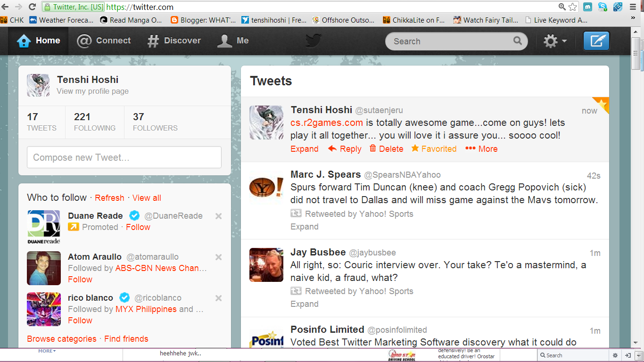Open More options on Tenshi Hoshi tweet
This screenshot has height=362, width=644.
[x=481, y=149]
